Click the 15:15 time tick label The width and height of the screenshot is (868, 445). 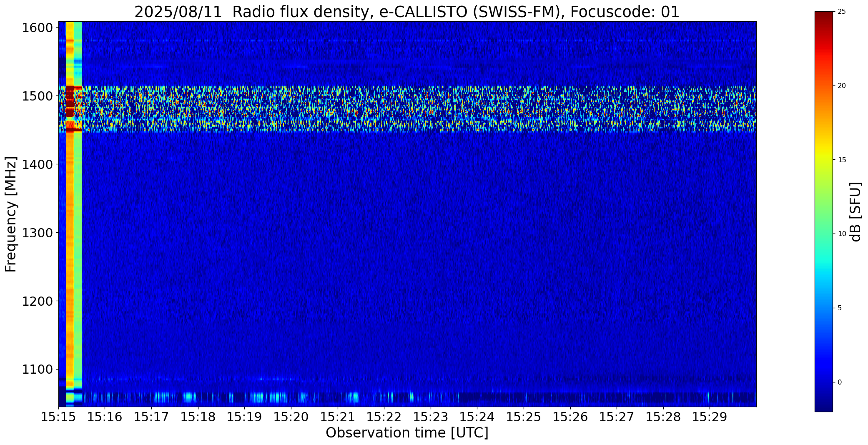click(x=58, y=417)
